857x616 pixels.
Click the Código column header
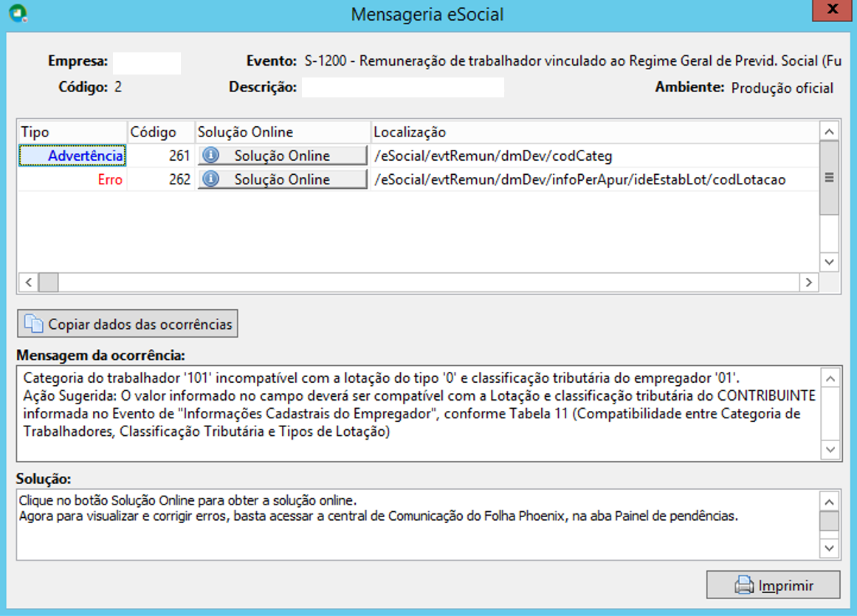pos(161,132)
